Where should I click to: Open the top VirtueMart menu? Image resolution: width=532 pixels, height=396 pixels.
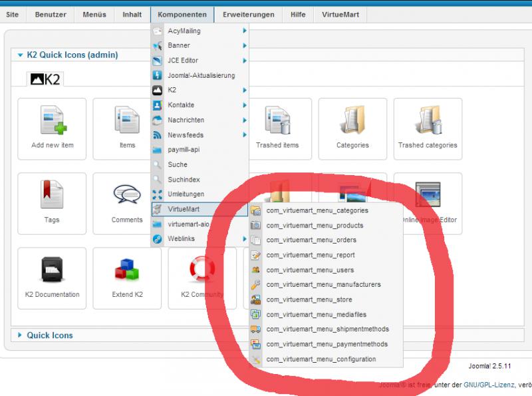tap(340, 15)
